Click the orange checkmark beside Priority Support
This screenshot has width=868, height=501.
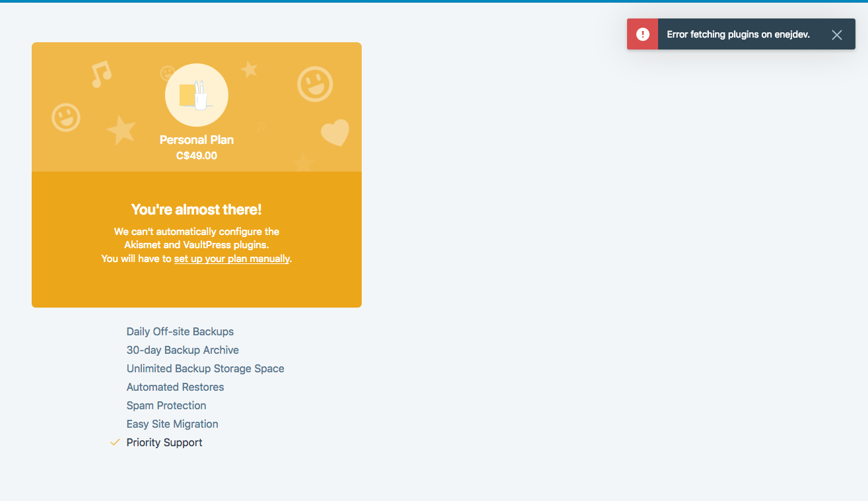coord(115,442)
